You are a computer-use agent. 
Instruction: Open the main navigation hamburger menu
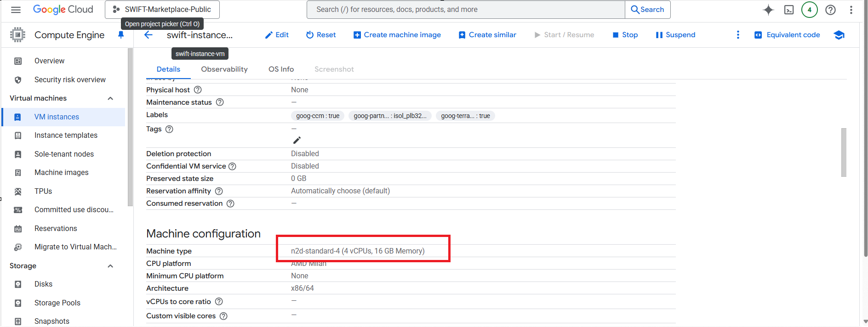pos(16,10)
